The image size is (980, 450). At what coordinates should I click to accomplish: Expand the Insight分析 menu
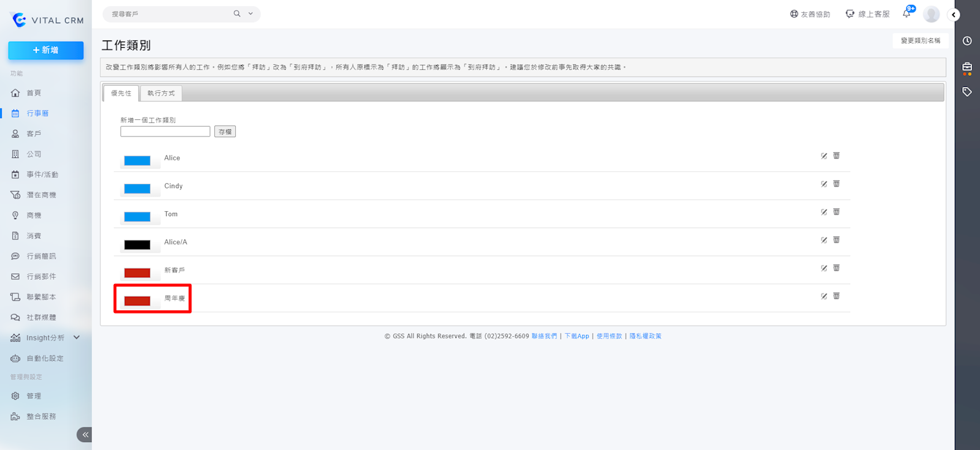(77, 337)
